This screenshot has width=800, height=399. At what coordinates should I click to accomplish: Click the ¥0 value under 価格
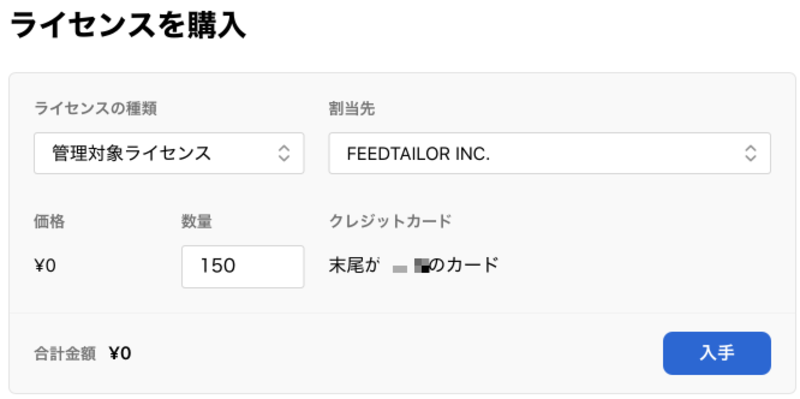[x=45, y=266]
